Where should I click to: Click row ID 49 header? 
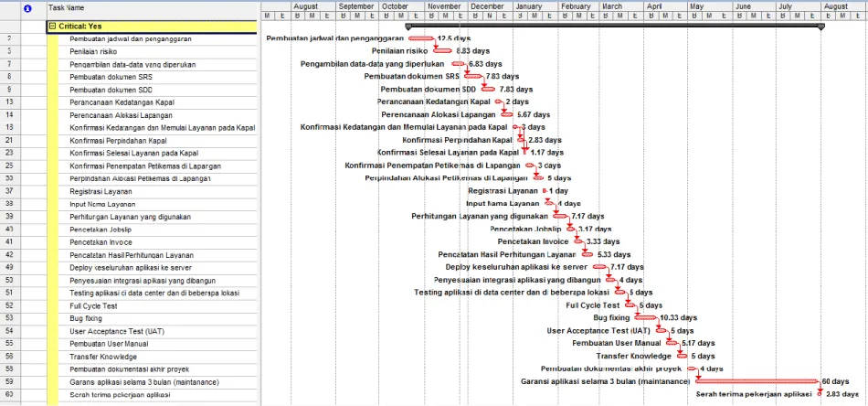[x=11, y=268]
